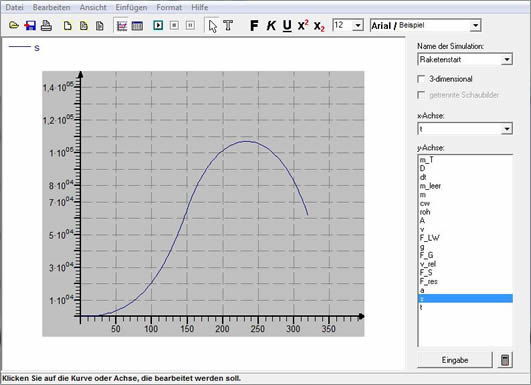Apply subscript x₂ formatting
The width and height of the screenshot is (531, 385).
coord(319,26)
